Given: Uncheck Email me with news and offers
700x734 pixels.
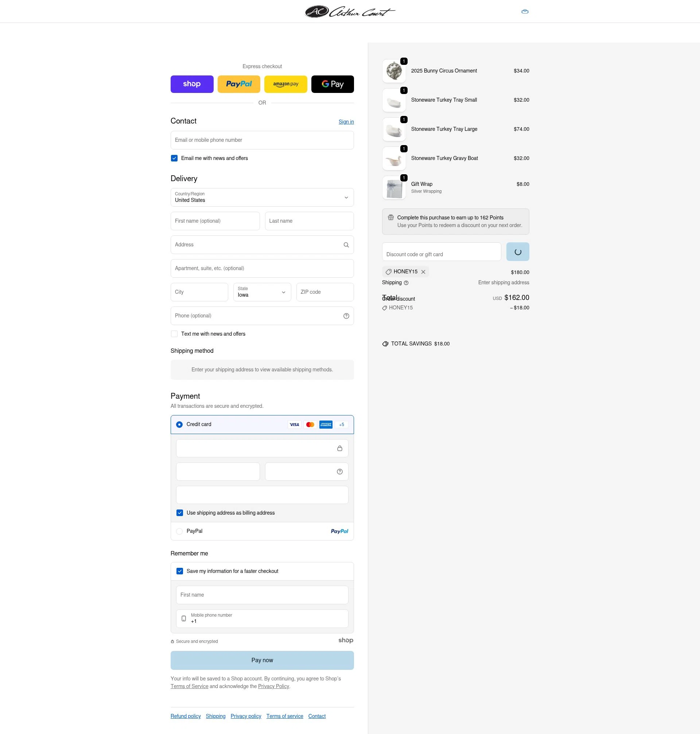Looking at the screenshot, I should click(174, 158).
